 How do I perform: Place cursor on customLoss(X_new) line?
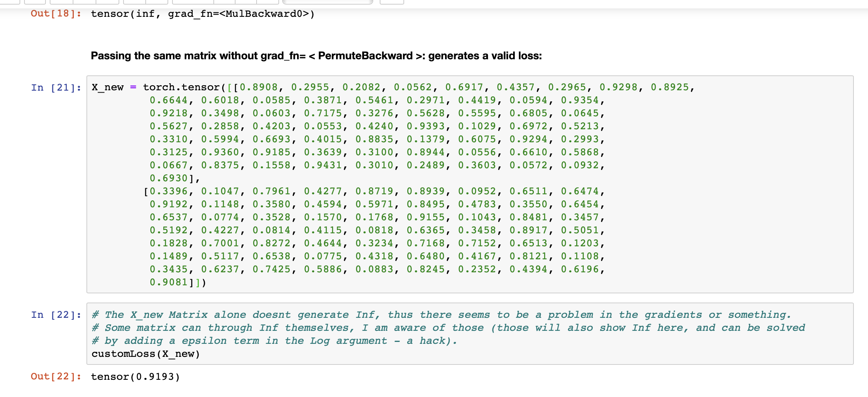point(145,354)
